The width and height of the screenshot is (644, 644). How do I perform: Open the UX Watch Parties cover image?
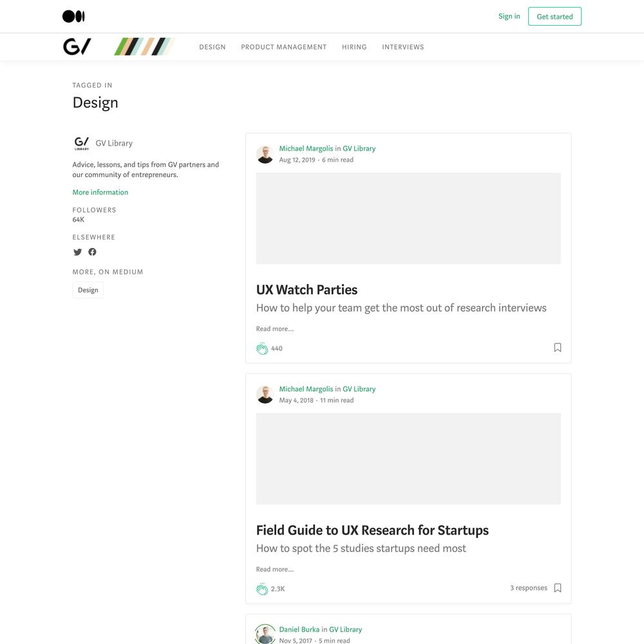(408, 218)
